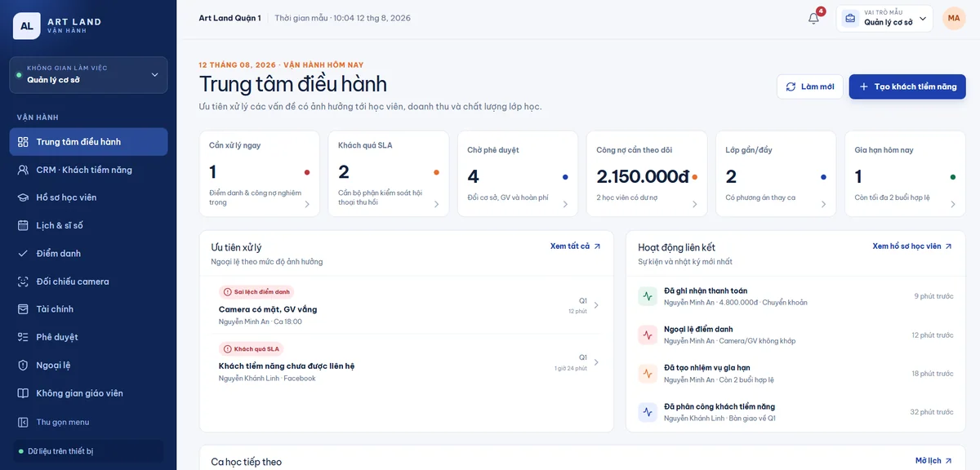Image resolution: width=980 pixels, height=470 pixels.
Task: Open Đối chiếu camera menu item
Action: click(x=88, y=282)
